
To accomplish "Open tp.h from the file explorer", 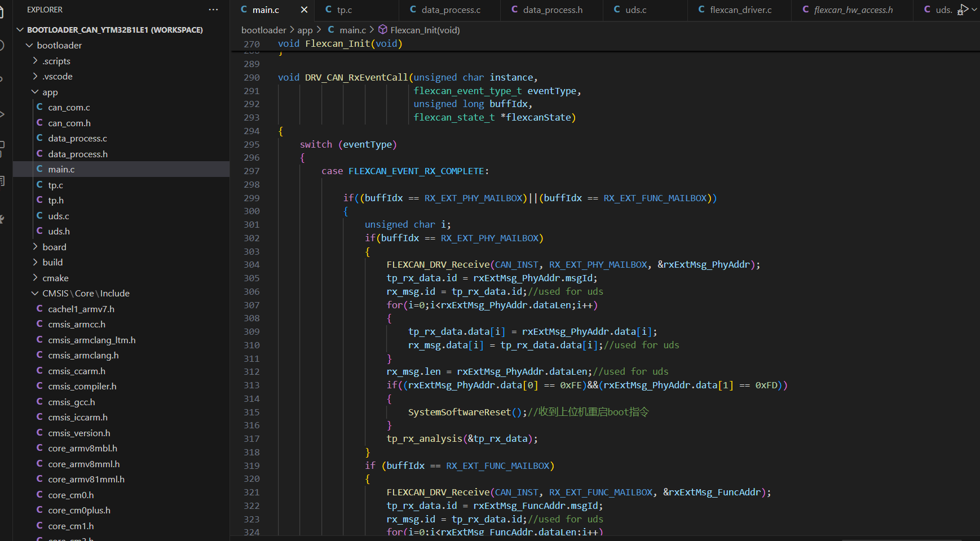I will click(x=56, y=200).
